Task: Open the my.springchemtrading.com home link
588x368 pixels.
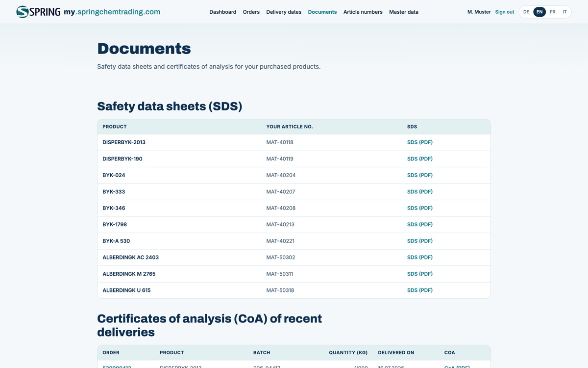Action: (x=112, y=12)
